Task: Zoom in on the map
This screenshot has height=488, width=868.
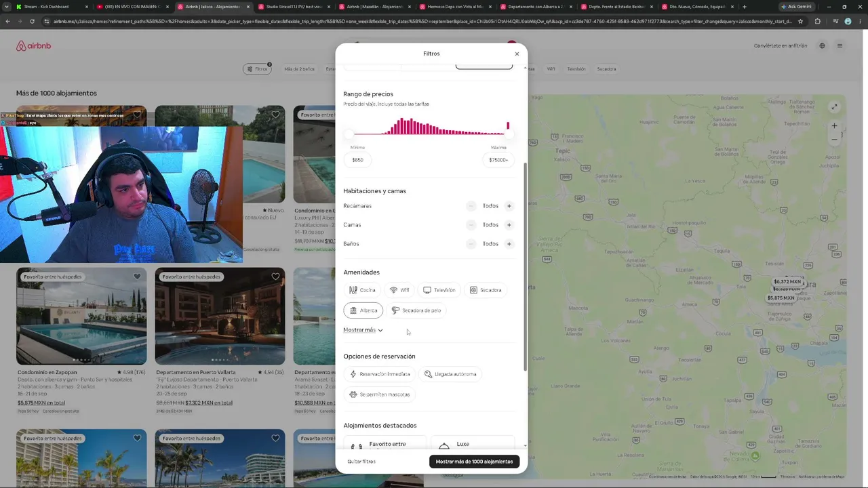Action: (x=834, y=125)
